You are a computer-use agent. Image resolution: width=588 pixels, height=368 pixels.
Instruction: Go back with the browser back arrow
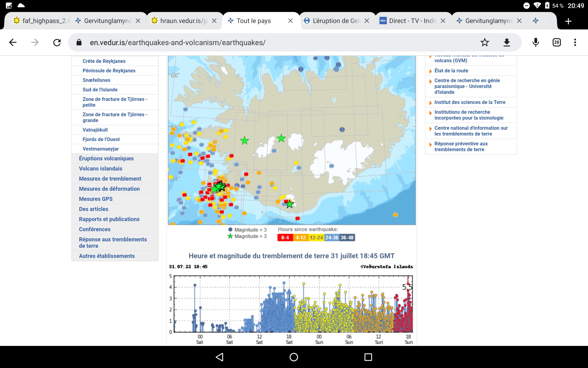point(13,42)
